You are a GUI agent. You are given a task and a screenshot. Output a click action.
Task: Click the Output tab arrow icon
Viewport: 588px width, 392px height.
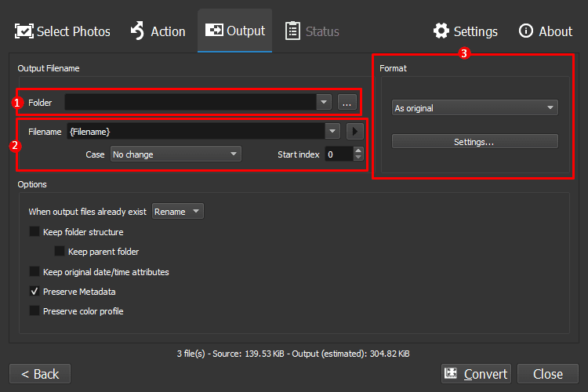click(x=214, y=31)
